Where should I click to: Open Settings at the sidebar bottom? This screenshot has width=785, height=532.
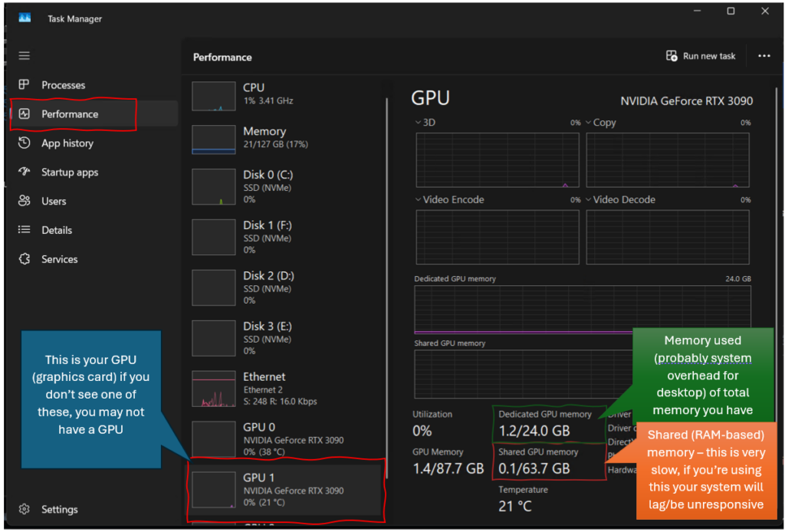pos(94,509)
